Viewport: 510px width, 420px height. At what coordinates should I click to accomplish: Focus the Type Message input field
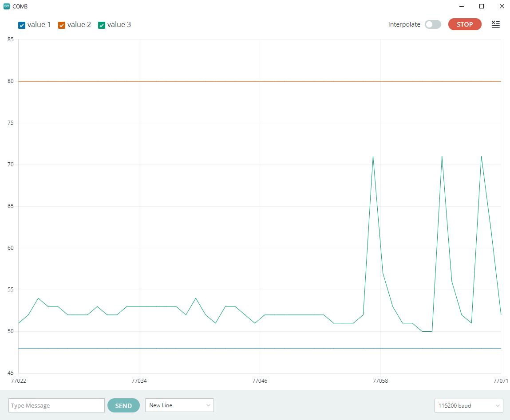pos(56,405)
